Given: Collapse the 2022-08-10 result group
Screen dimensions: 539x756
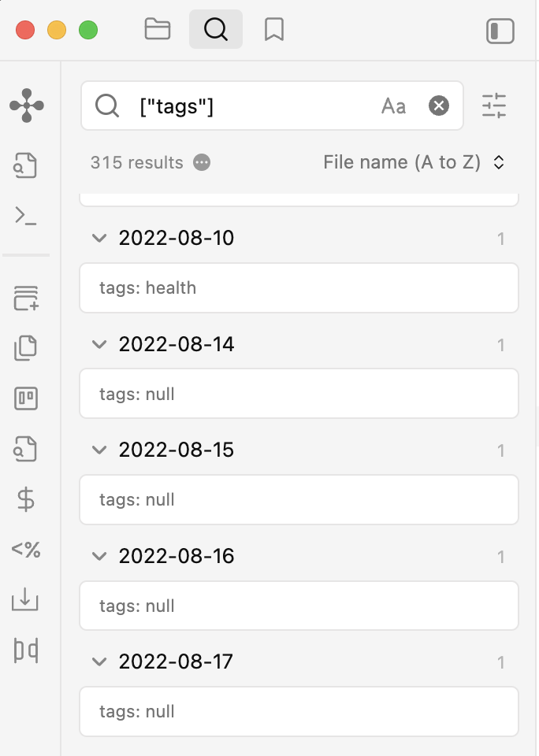Looking at the screenshot, I should [x=99, y=238].
